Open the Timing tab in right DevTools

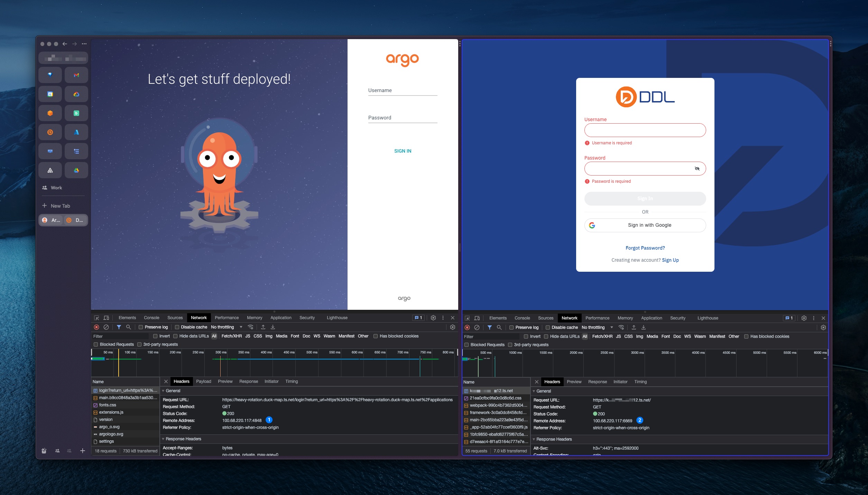640,382
